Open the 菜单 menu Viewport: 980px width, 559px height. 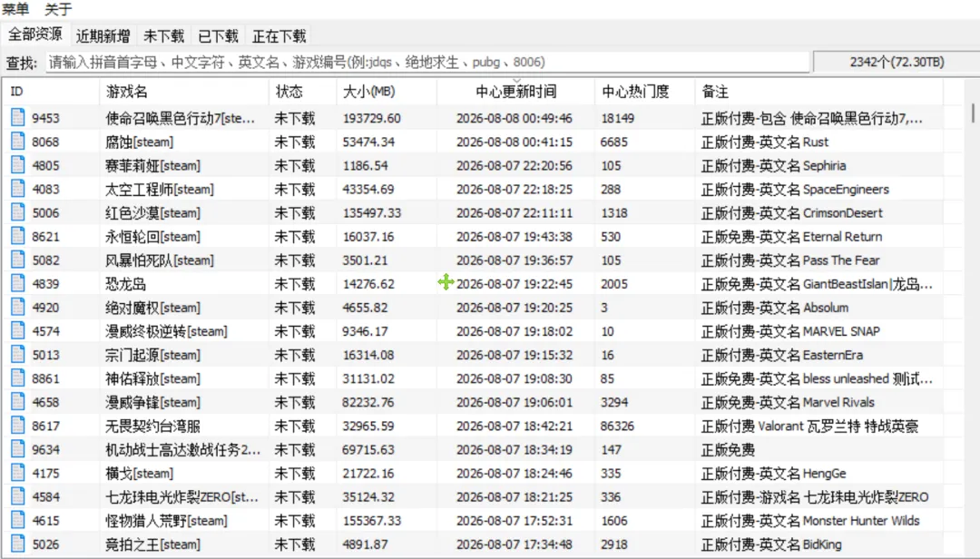coord(15,9)
